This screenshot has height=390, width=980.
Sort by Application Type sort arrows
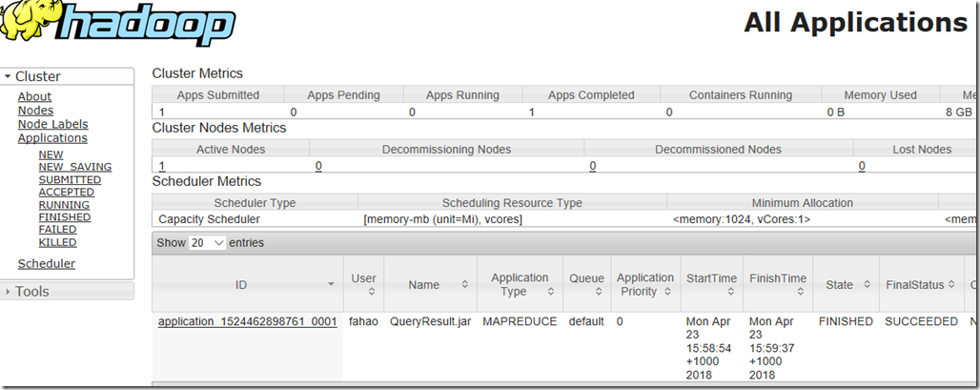point(551,292)
